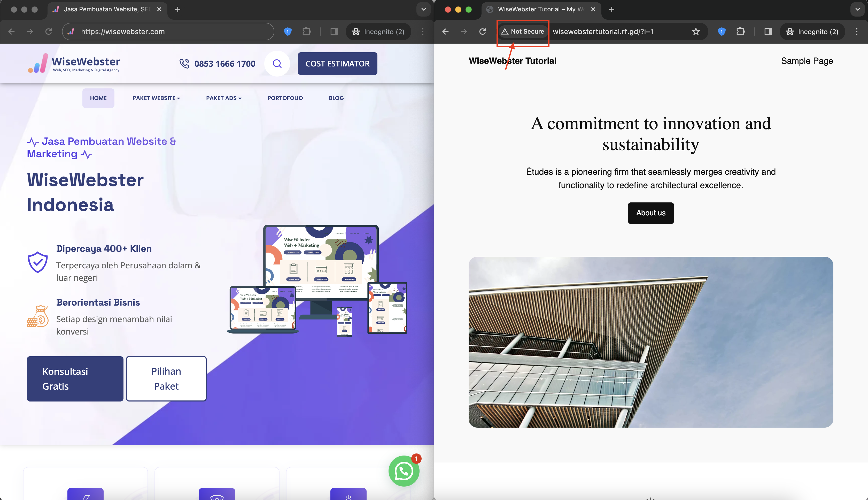This screenshot has height=500, width=868.
Task: Click Extensions puzzle icon in right browser
Action: pyautogui.click(x=740, y=32)
